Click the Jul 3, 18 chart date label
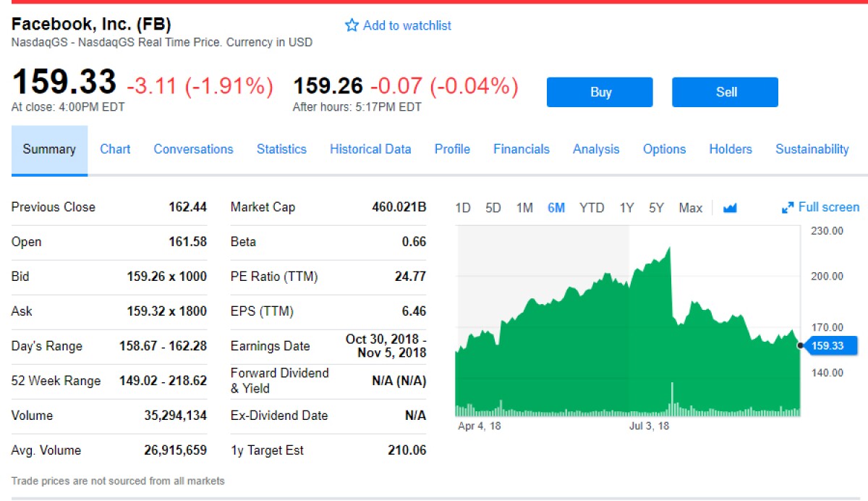Screen dimensions: 868x501 point(650,426)
